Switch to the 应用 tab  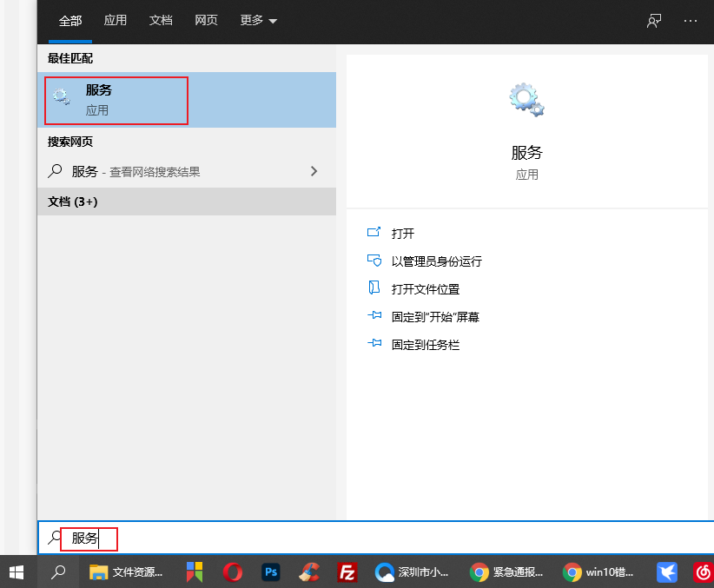pos(116,21)
